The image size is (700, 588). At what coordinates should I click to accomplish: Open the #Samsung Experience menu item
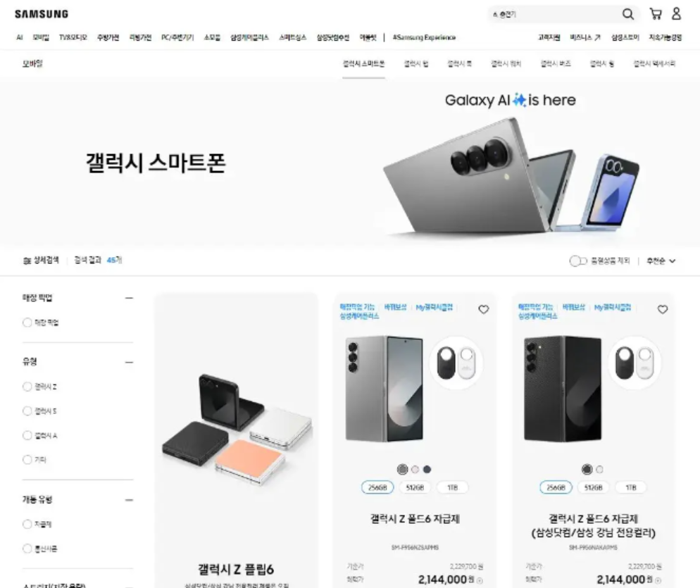(424, 37)
